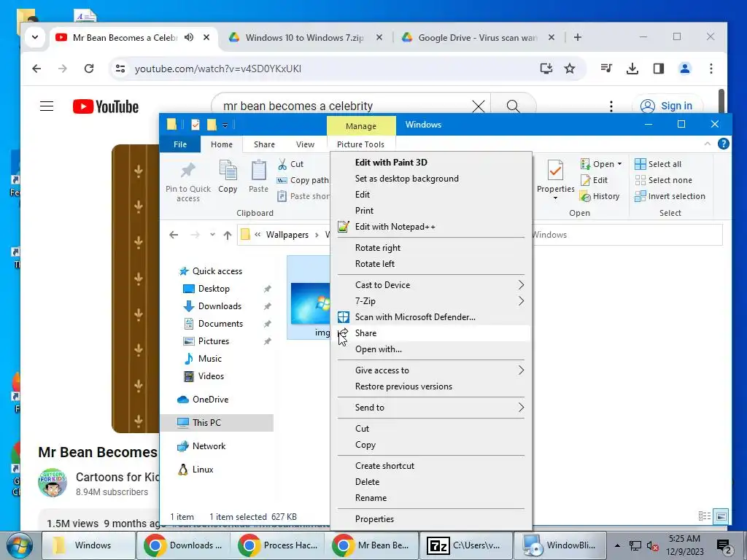Open Chrome side panel icon

[x=659, y=69]
